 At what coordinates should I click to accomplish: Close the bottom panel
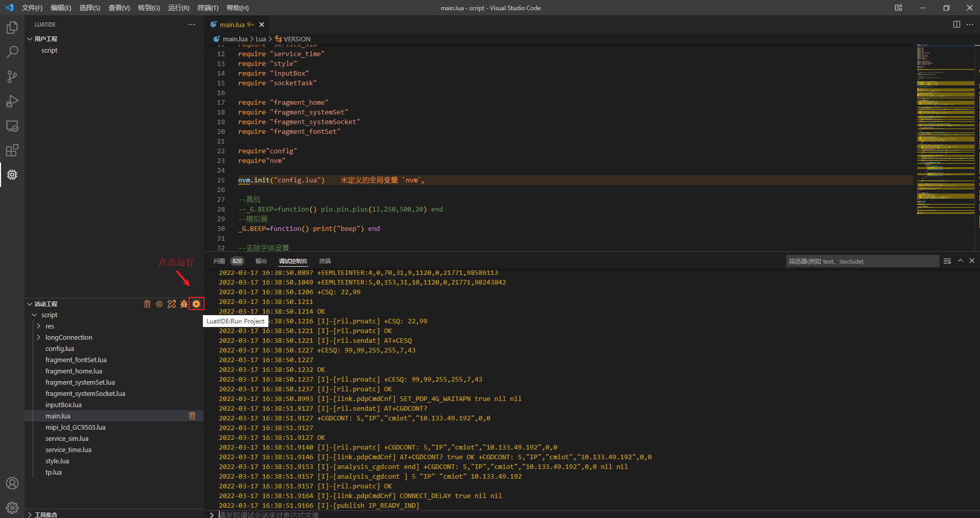pos(972,261)
